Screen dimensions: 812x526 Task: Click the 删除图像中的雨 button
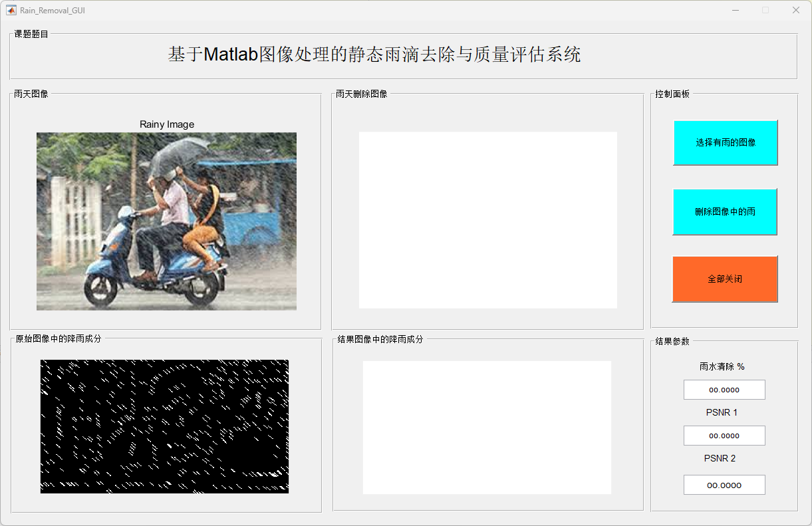tap(725, 211)
